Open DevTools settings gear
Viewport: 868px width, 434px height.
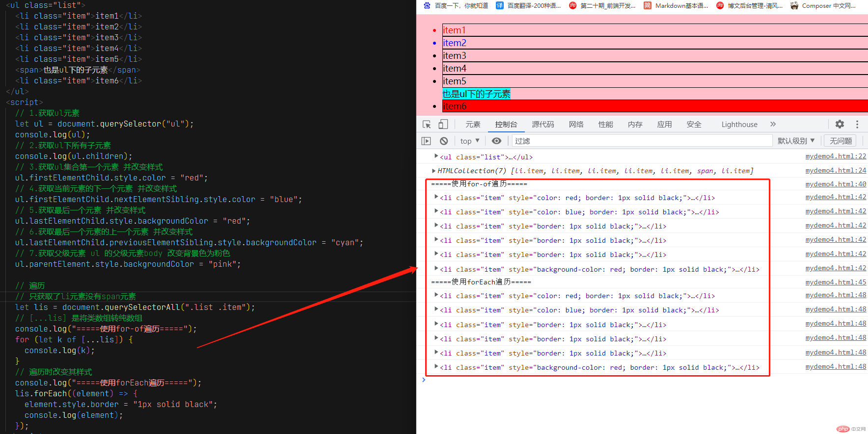[x=840, y=125]
